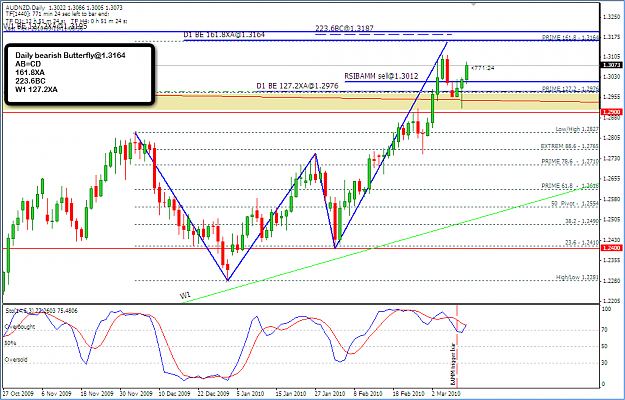
Task: Click the '18 Nov 2009' date label
Action: click(x=95, y=393)
